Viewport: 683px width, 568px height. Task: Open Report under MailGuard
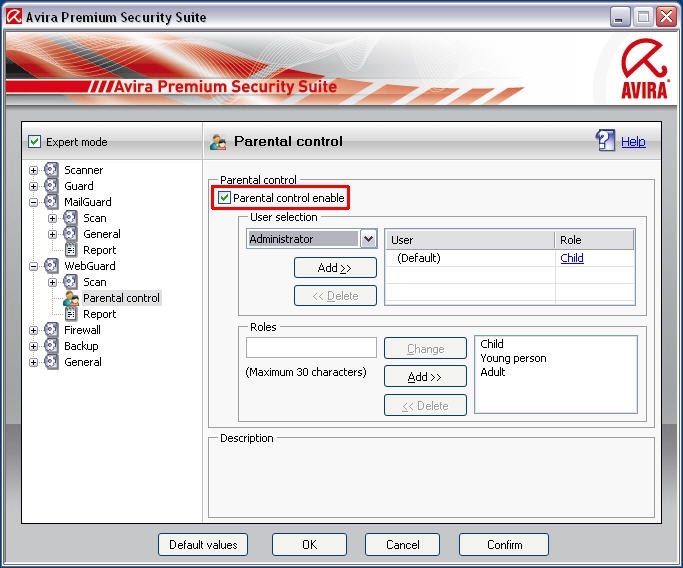[x=100, y=250]
